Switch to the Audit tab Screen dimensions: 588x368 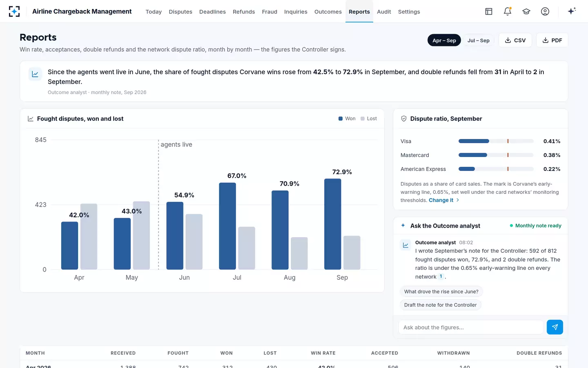[x=384, y=11]
